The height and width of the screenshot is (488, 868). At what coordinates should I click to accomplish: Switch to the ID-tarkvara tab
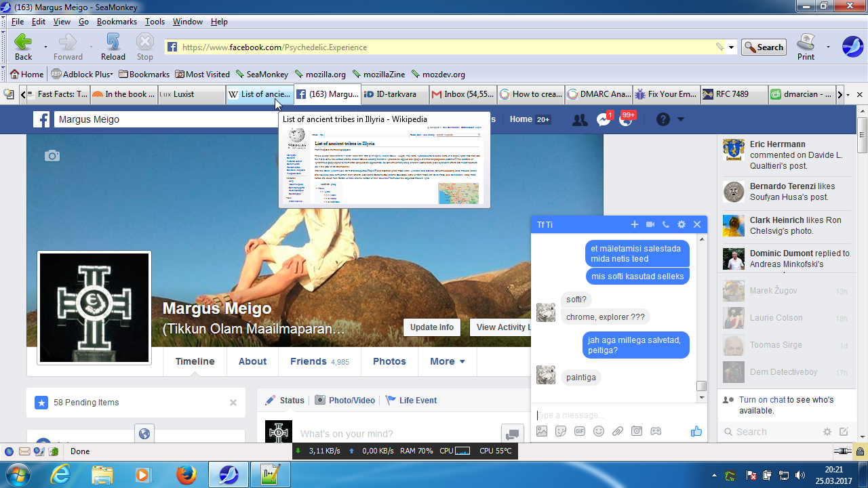click(x=395, y=94)
